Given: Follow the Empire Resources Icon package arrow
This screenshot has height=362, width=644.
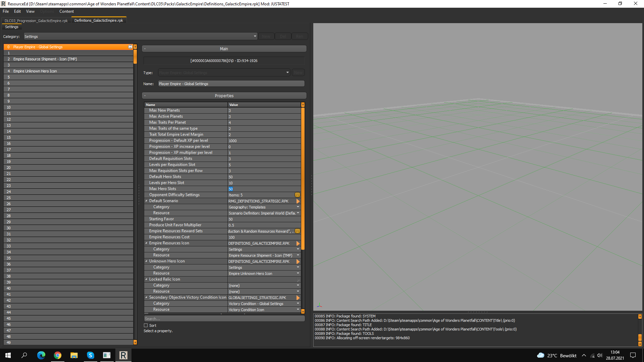Looking at the screenshot, I should (x=298, y=243).
